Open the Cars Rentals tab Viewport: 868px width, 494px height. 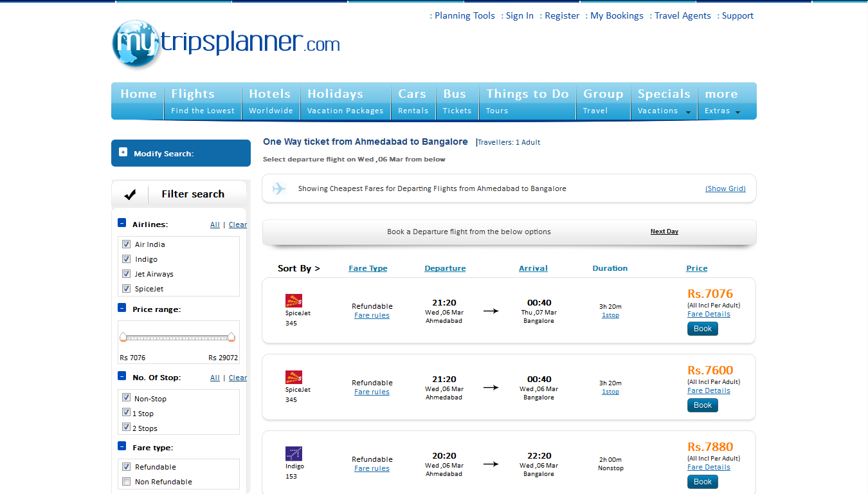[413, 101]
